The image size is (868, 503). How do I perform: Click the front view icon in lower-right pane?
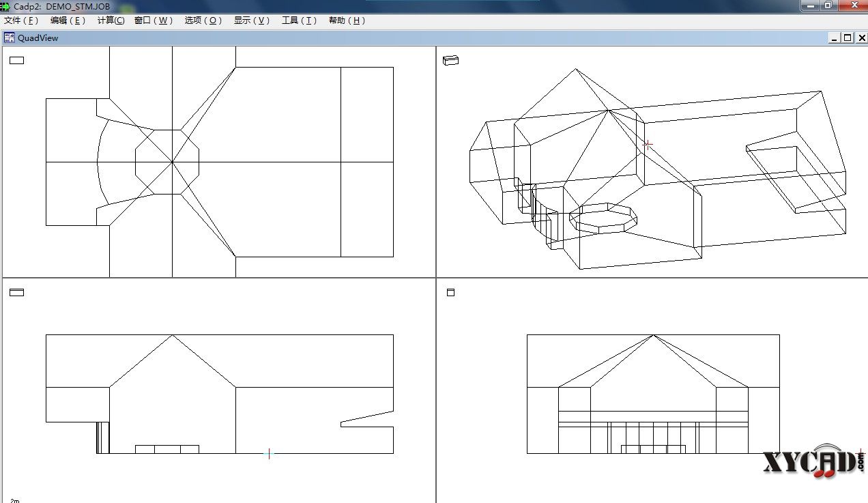450,292
